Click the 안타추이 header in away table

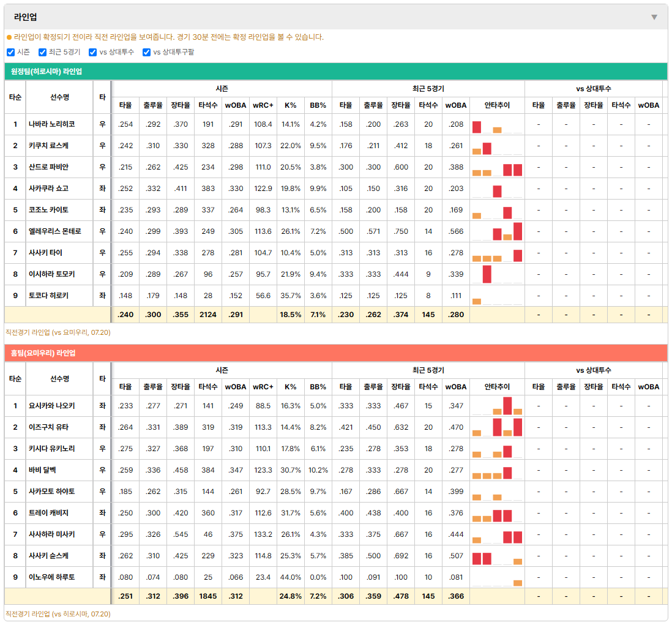497,105
